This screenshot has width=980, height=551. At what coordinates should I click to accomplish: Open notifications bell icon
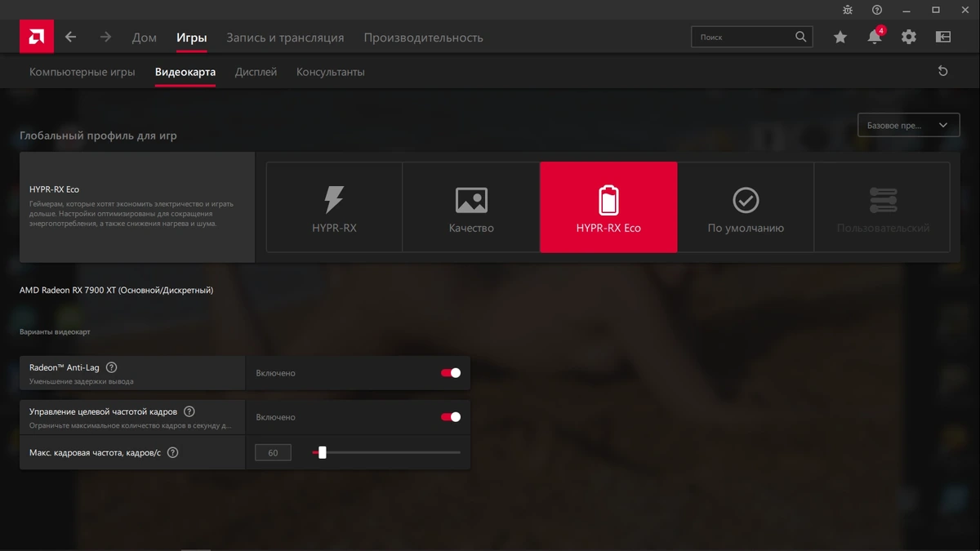click(x=875, y=37)
